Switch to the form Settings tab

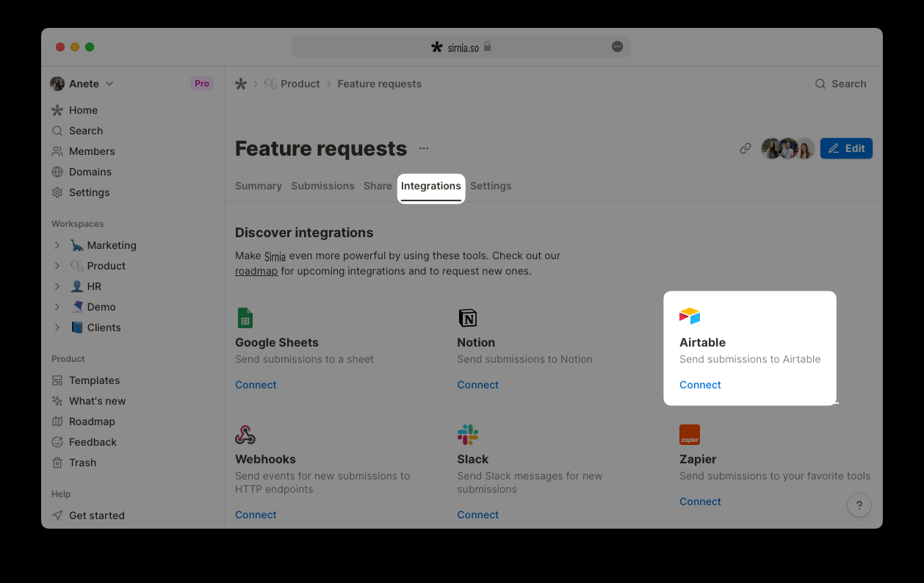click(491, 186)
